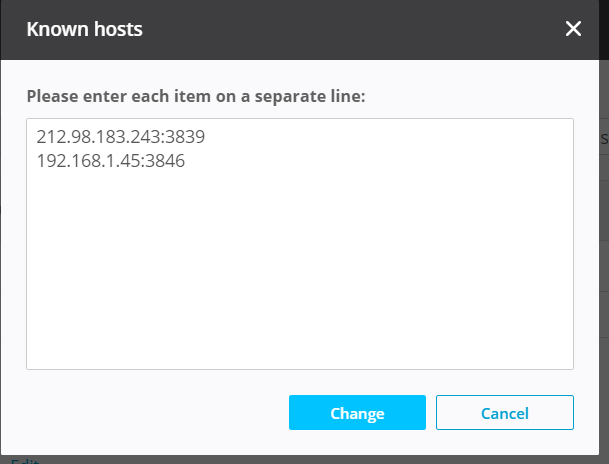Viewport: 609px width, 464px height.
Task: Click the Change button
Action: coord(357,413)
